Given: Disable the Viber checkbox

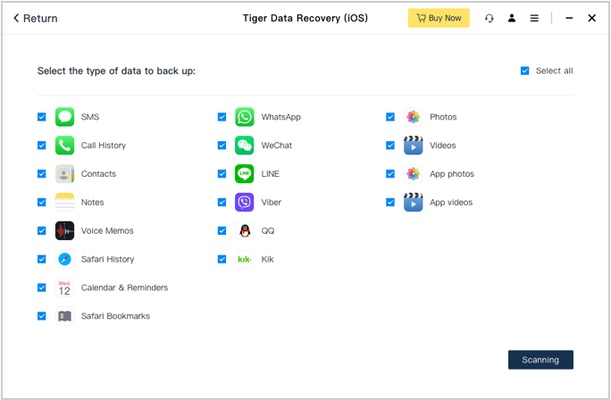Looking at the screenshot, I should coord(222,202).
